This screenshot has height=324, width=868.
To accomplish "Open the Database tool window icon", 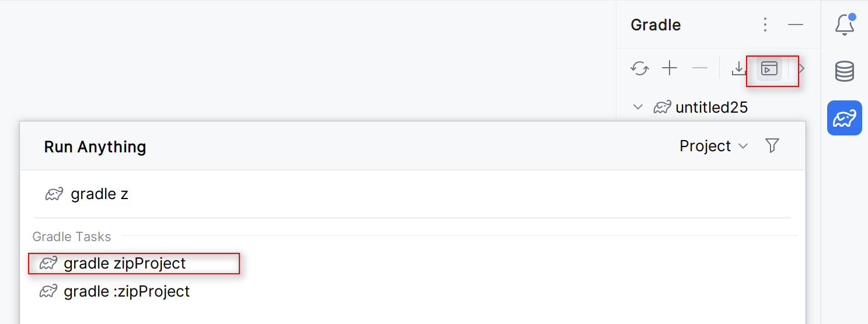I will [845, 71].
